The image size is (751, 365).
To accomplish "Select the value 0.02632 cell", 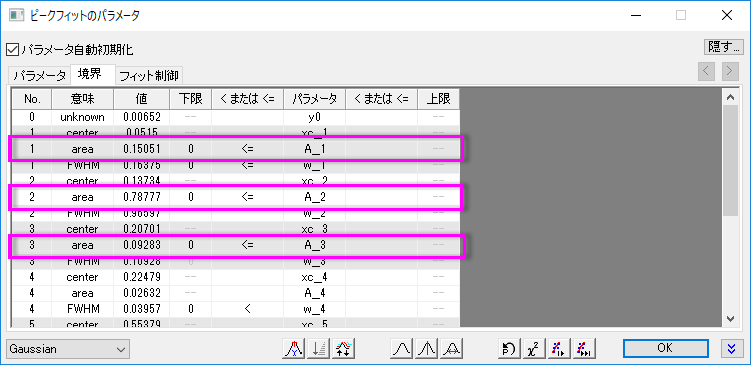I will coord(142,293).
